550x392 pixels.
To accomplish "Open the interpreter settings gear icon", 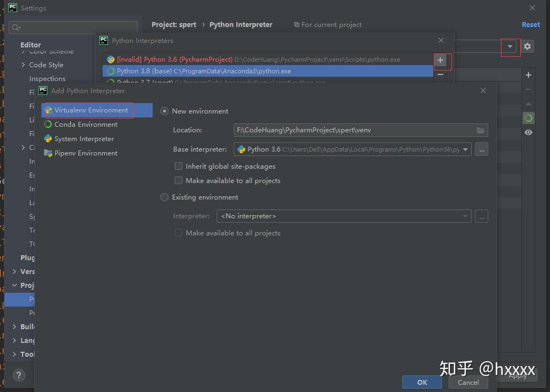I will (527, 47).
